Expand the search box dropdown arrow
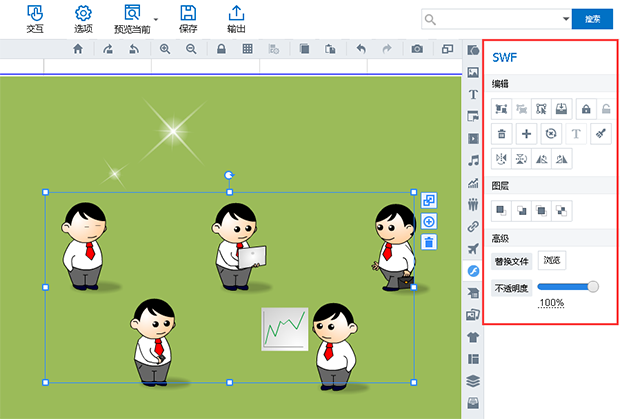 point(566,19)
